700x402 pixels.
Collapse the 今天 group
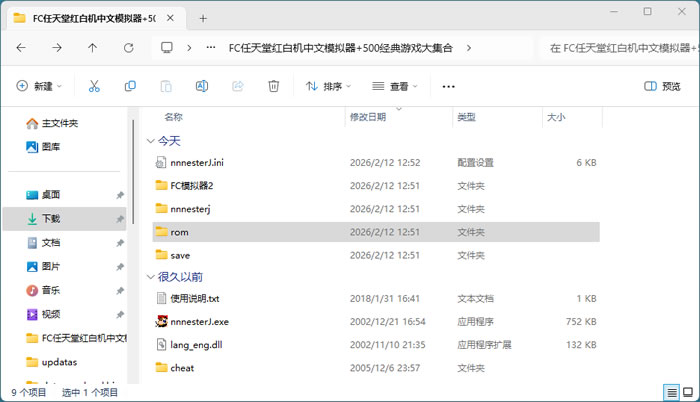(x=151, y=141)
